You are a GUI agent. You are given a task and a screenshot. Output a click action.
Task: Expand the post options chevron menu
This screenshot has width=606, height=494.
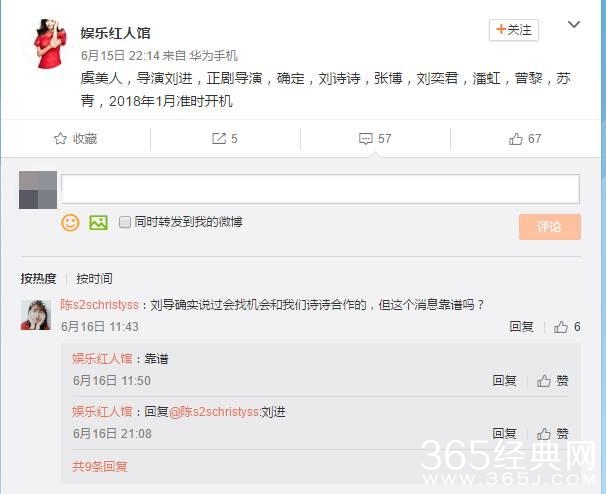(x=574, y=25)
